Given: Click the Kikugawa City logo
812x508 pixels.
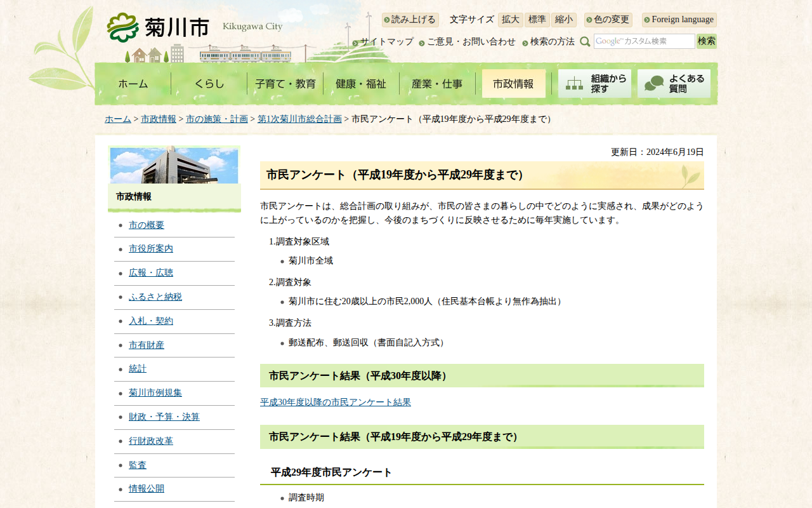Looking at the screenshot, I should pos(195,27).
